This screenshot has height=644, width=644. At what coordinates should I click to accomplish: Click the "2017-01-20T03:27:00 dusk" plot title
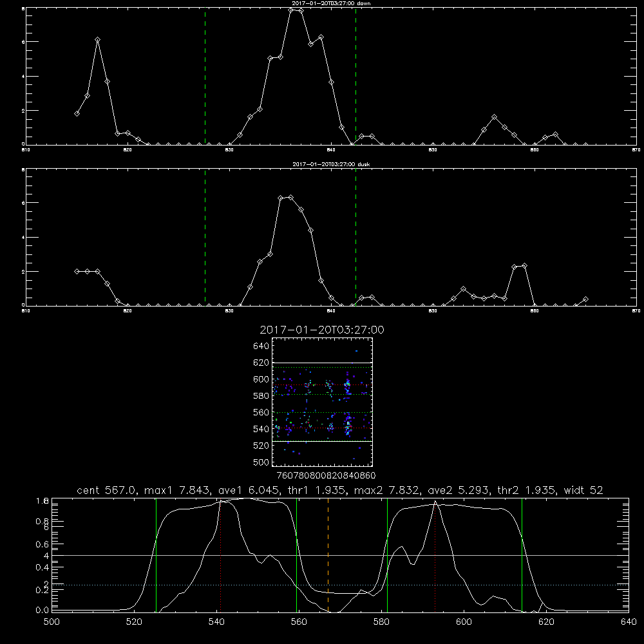331,164
